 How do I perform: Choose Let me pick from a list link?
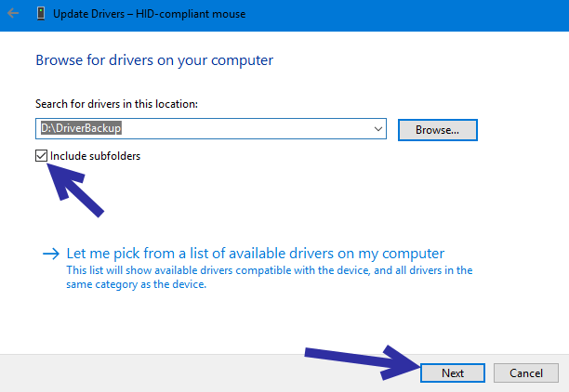click(256, 254)
